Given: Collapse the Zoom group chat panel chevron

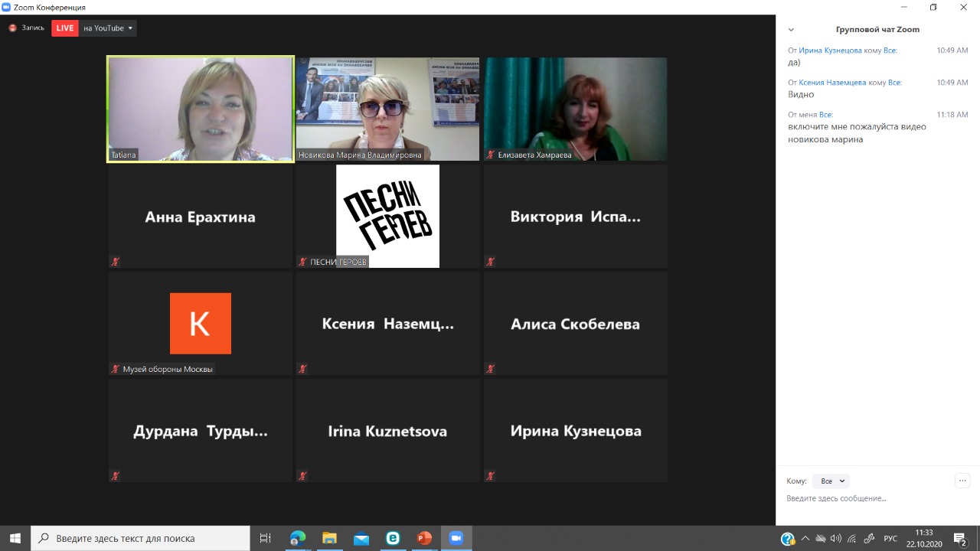Looking at the screenshot, I should (791, 30).
